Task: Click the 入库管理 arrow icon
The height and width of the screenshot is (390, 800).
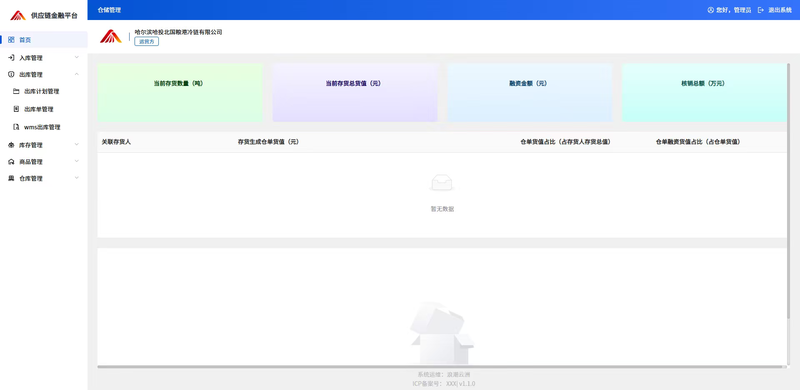Action: (x=11, y=58)
